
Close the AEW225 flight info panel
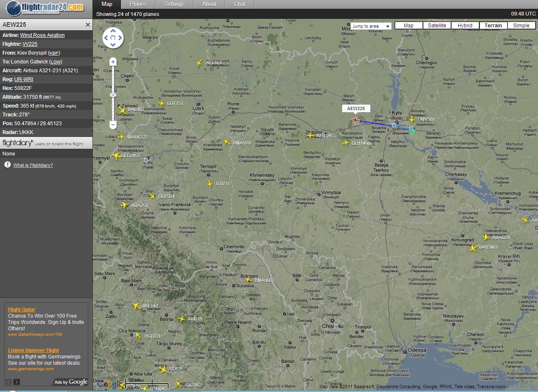pyautogui.click(x=88, y=25)
